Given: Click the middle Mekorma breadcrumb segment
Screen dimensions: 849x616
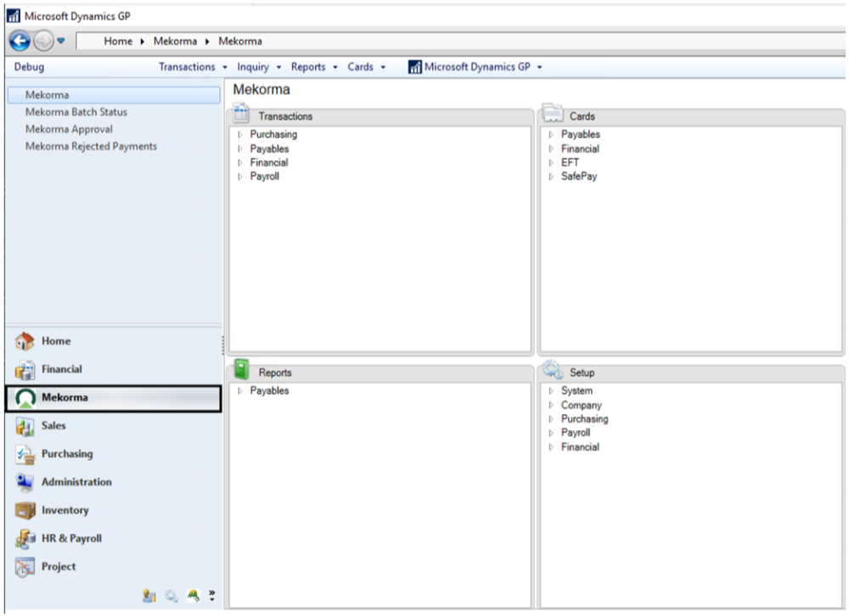Looking at the screenshot, I should point(175,41).
